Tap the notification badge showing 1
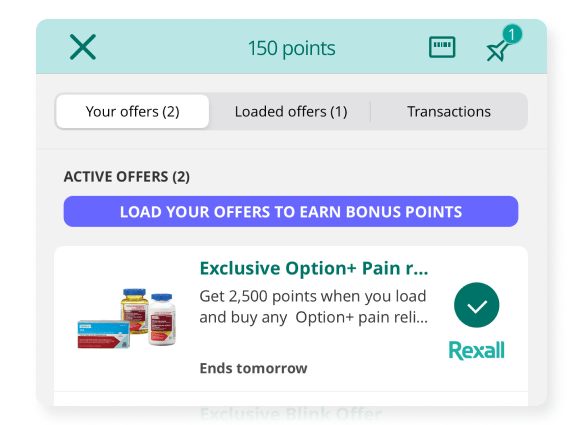The height and width of the screenshot is (425, 585). pos(512,35)
